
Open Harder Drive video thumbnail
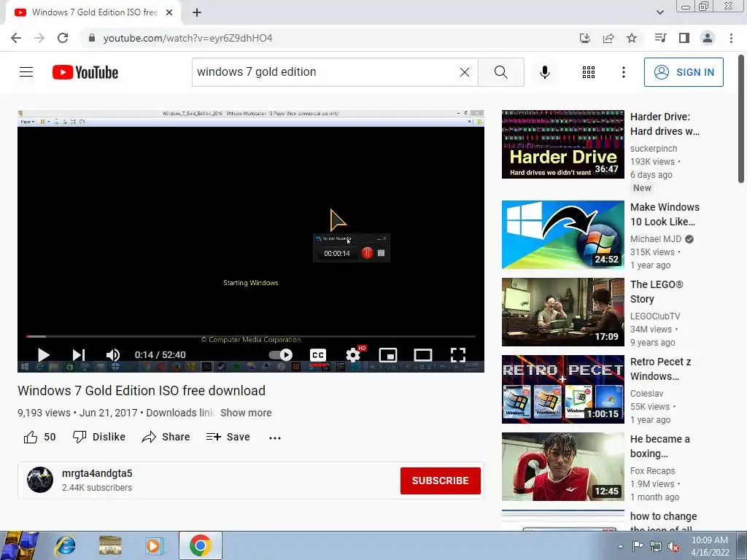[562, 144]
